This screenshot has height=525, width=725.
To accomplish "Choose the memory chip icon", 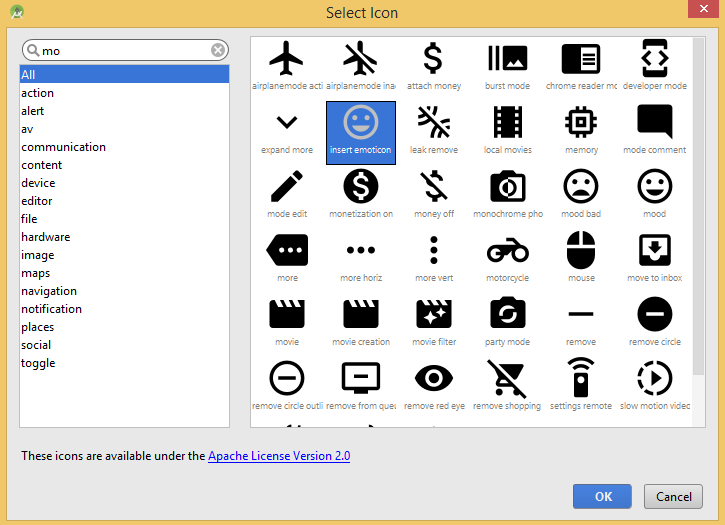I will [x=581, y=123].
